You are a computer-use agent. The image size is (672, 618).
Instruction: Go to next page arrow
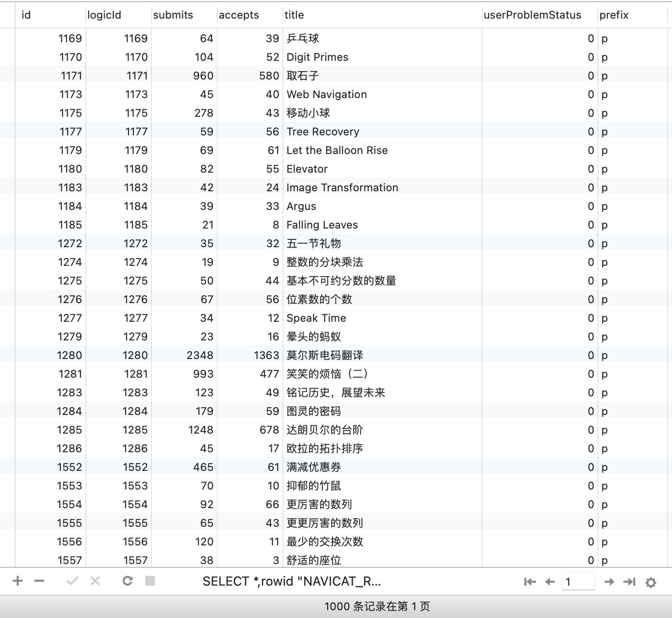[x=609, y=582]
